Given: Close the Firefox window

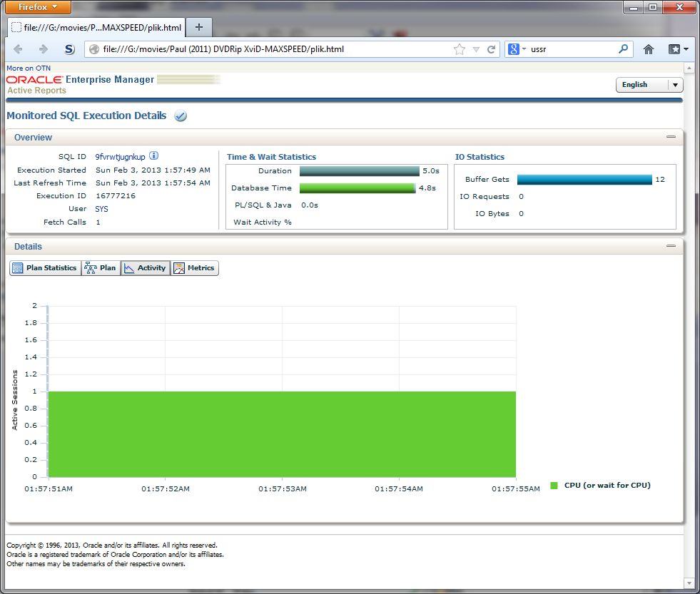Looking at the screenshot, I should [679, 7].
